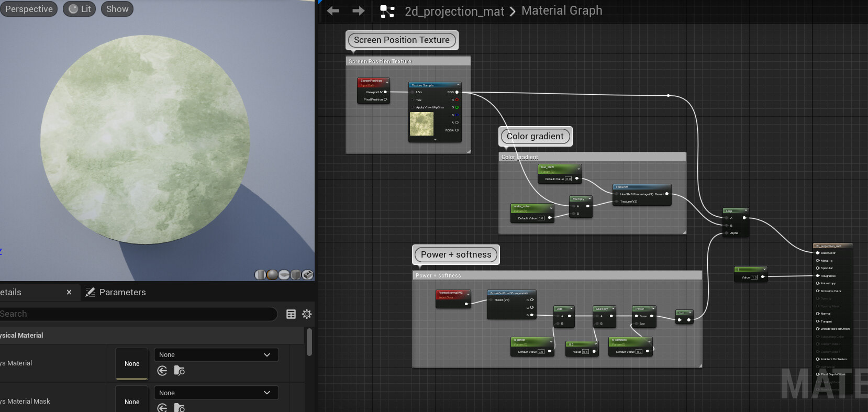Click the PixelPosition output pin

[x=385, y=99]
